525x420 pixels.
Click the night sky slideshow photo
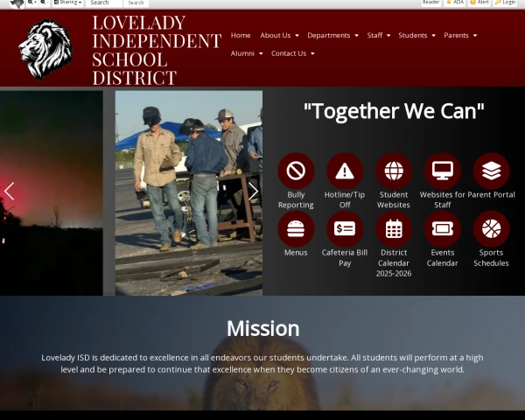[x=52, y=193]
